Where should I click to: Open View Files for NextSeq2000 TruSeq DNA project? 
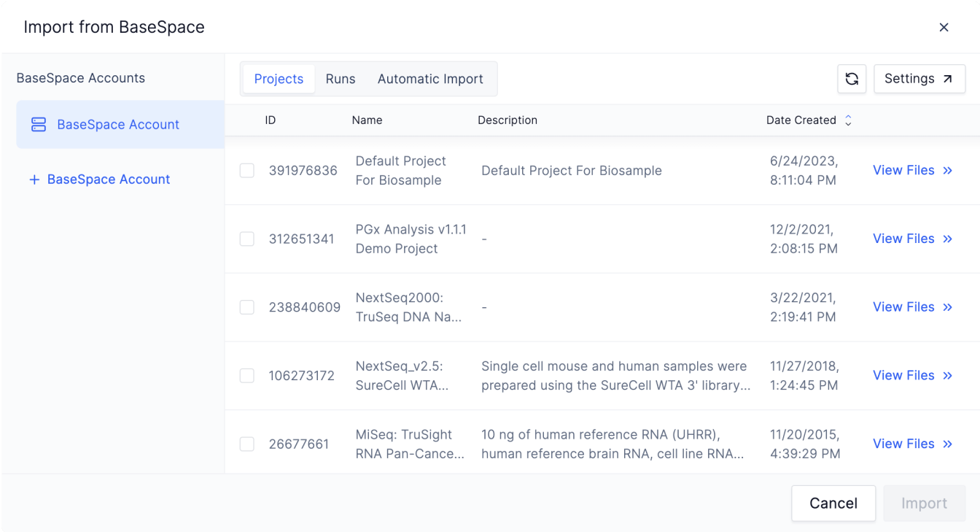click(912, 307)
